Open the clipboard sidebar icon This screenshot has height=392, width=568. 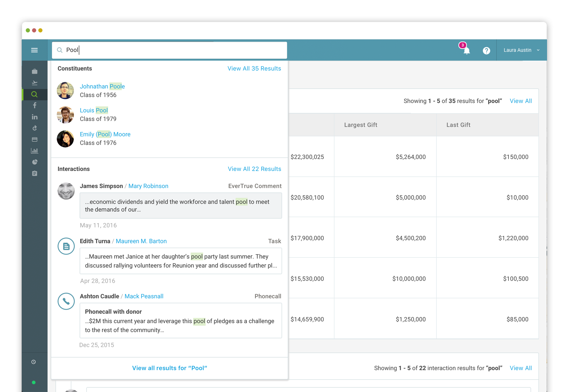pyautogui.click(x=34, y=173)
